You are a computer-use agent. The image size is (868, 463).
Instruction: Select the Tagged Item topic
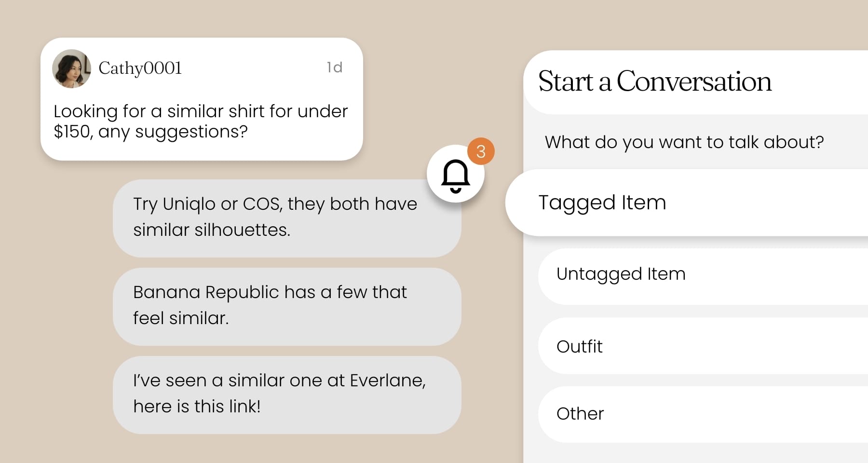click(602, 203)
